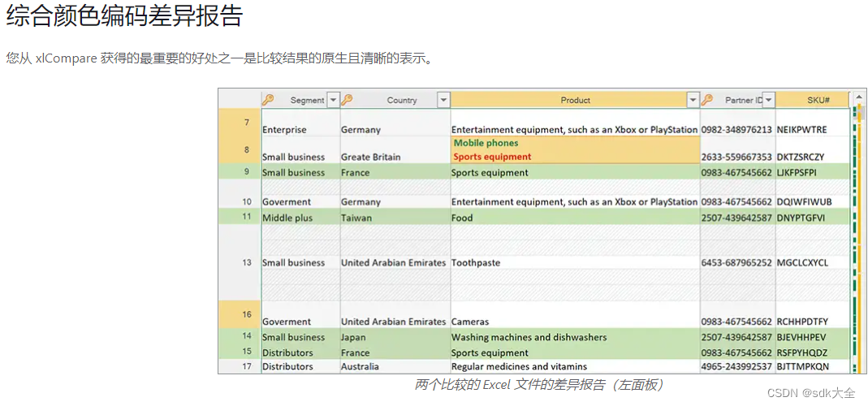
Task: Open the Partner ID column filter dropdown
Action: click(x=768, y=100)
